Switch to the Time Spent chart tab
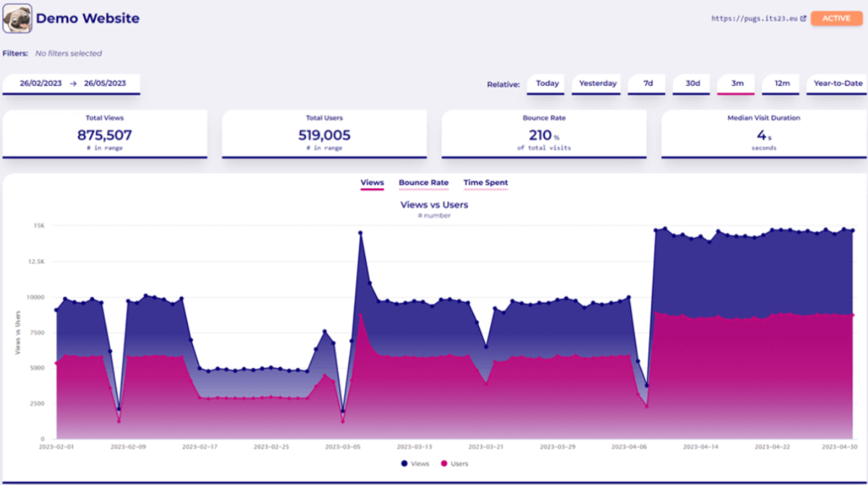868x485 pixels. pyautogui.click(x=485, y=183)
